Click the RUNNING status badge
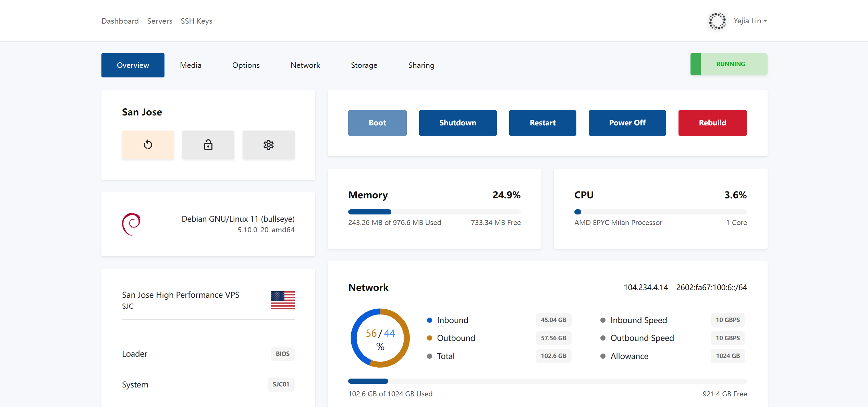This screenshot has width=868, height=407. click(729, 64)
